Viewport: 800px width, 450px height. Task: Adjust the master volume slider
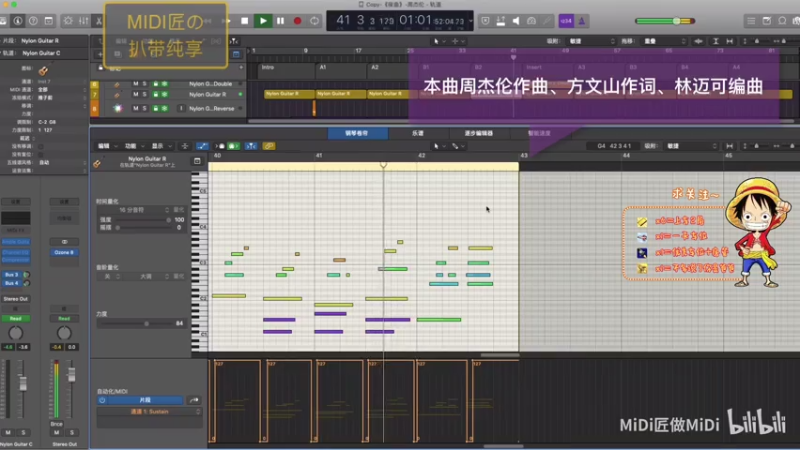pos(665,21)
